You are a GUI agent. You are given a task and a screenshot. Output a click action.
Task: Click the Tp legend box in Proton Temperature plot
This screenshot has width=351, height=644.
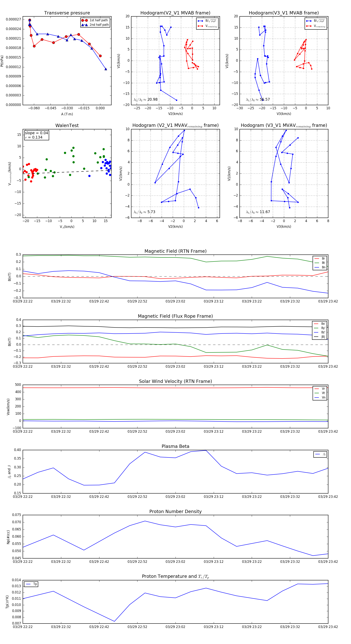click(31, 584)
